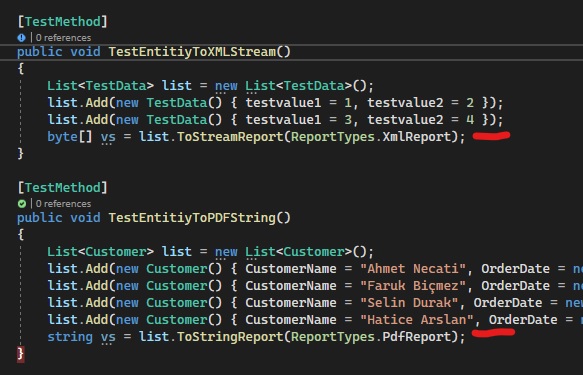Click 'vs' variable in the byte[] line
Screen dimensions: 583x375
pos(108,137)
